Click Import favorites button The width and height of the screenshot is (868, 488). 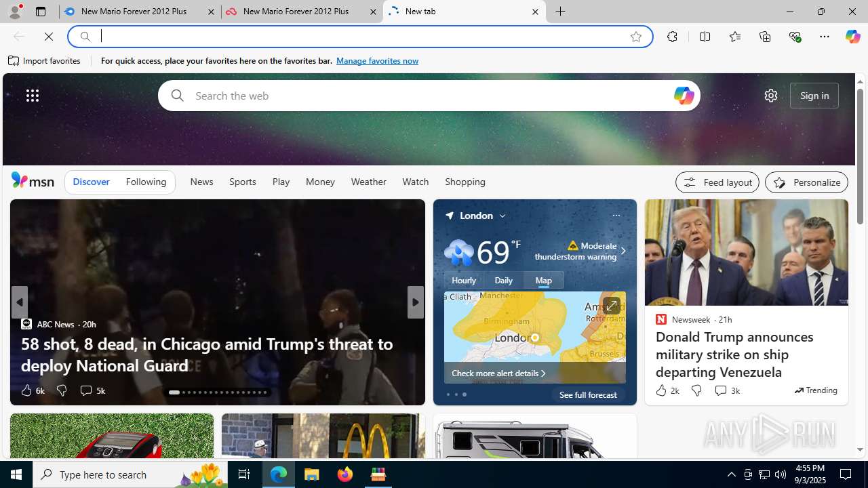[44, 61]
